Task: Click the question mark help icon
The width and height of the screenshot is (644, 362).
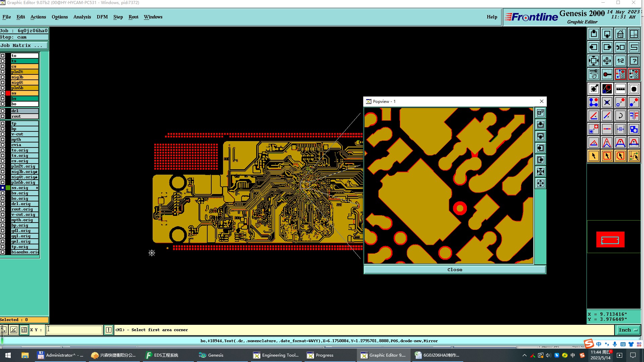Action: (634, 61)
